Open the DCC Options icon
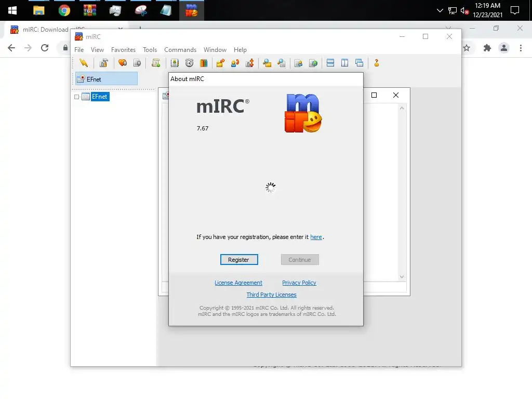This screenshot has height=399, width=532. point(250,63)
